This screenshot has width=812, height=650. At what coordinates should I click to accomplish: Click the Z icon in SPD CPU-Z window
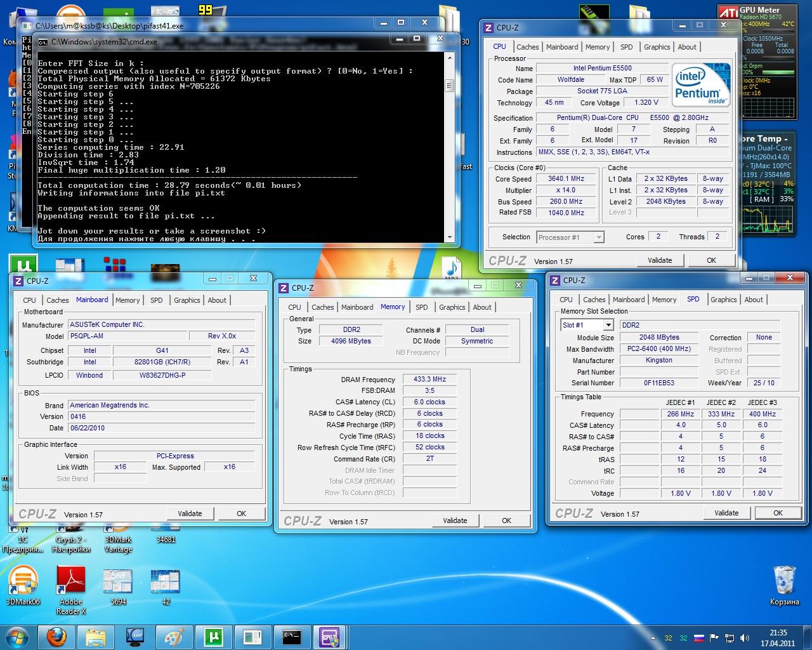(555, 280)
